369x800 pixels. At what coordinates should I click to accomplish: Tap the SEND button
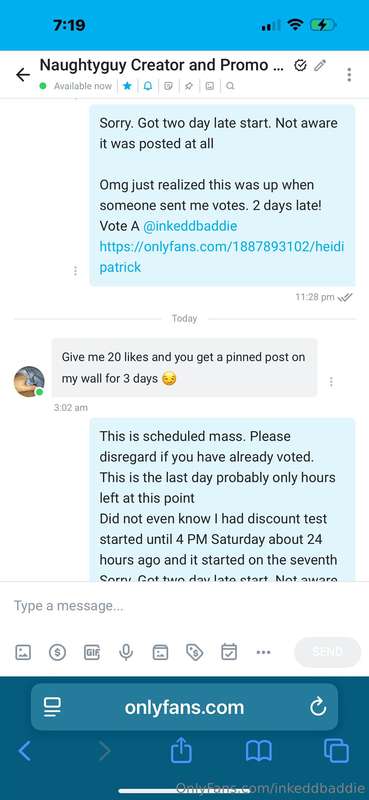(327, 652)
